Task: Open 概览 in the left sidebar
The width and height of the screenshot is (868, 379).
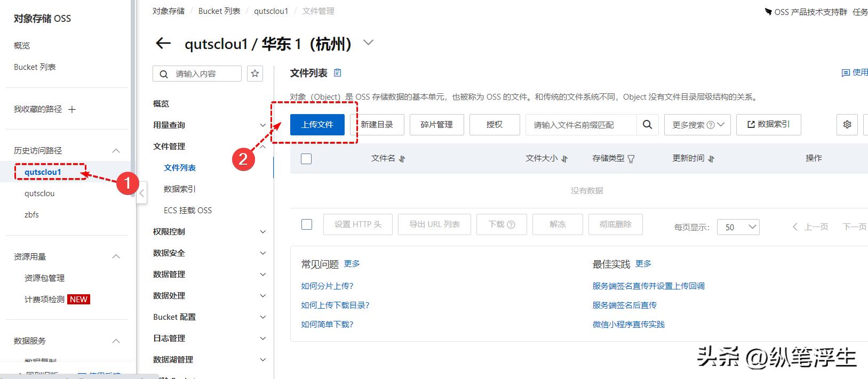Action: click(22, 46)
